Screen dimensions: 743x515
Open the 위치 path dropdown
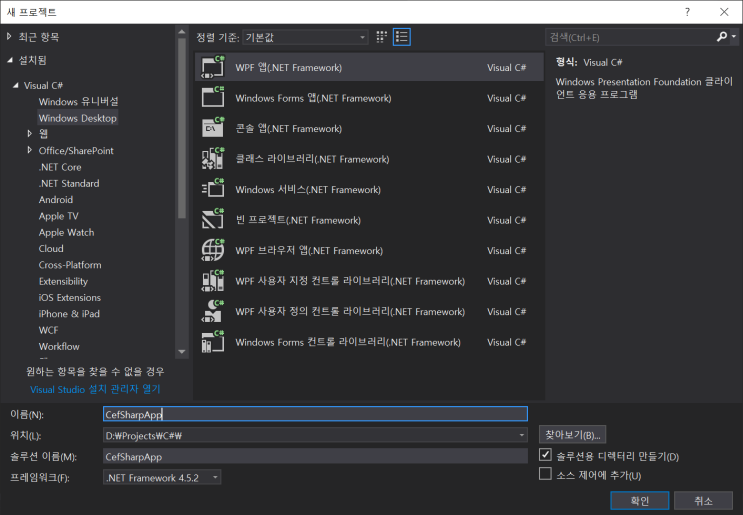coord(521,435)
